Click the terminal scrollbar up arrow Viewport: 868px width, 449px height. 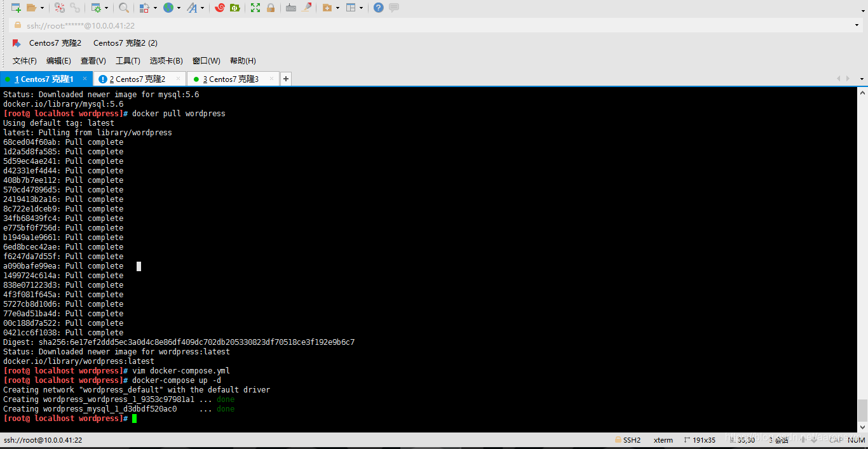pyautogui.click(x=862, y=92)
